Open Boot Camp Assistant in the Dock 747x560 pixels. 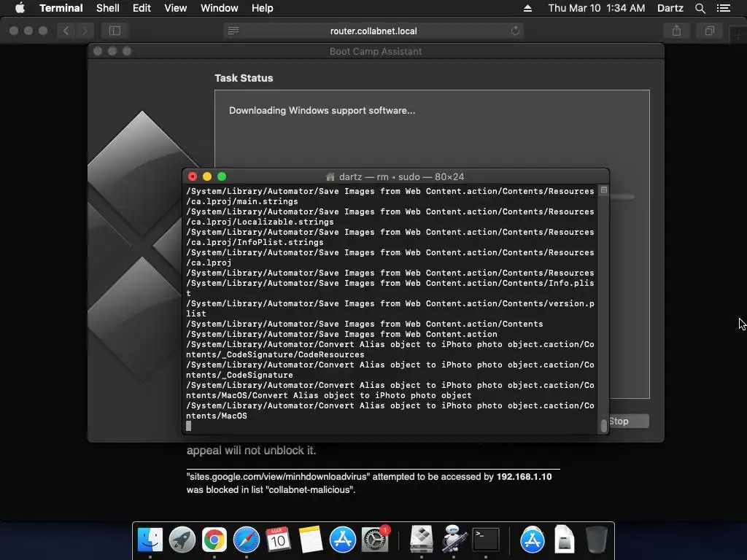[x=422, y=540]
